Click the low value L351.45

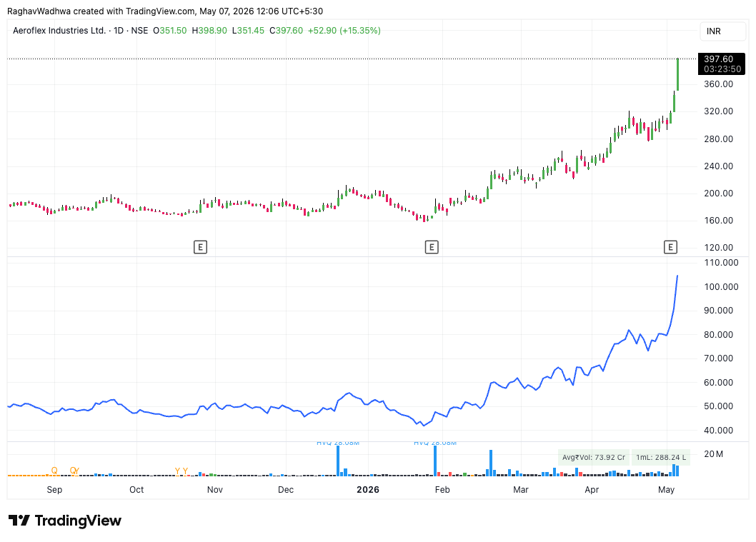click(248, 31)
